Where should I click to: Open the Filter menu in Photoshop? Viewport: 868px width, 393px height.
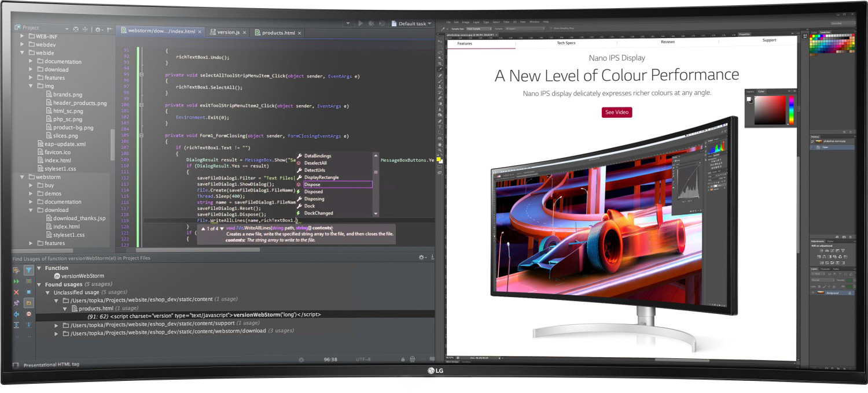click(x=506, y=21)
